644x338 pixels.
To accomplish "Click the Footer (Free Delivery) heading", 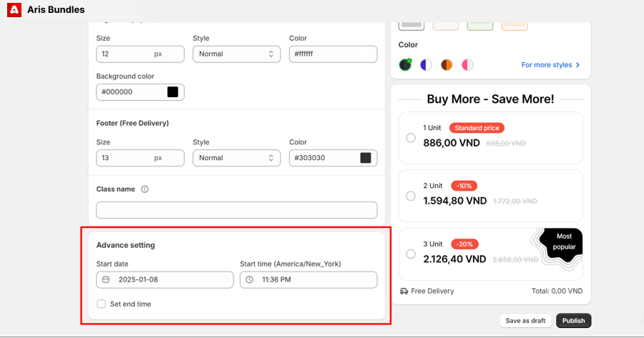I will tap(132, 123).
